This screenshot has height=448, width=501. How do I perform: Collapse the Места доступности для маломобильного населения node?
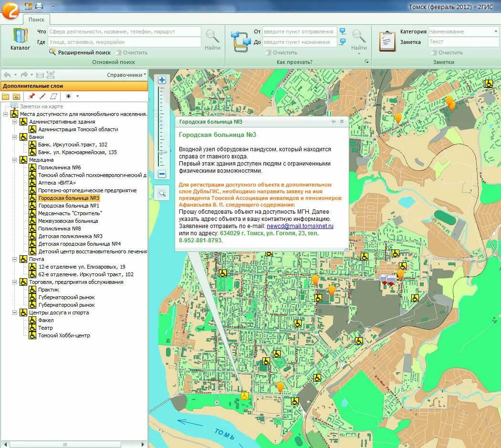[5, 114]
